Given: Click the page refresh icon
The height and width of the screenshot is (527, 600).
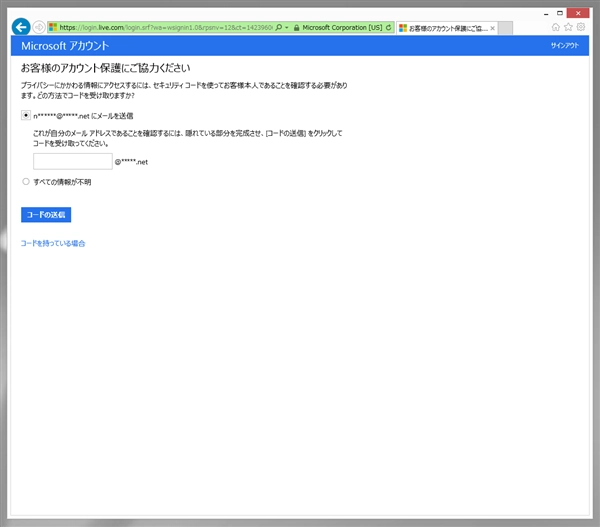Looking at the screenshot, I should point(388,28).
